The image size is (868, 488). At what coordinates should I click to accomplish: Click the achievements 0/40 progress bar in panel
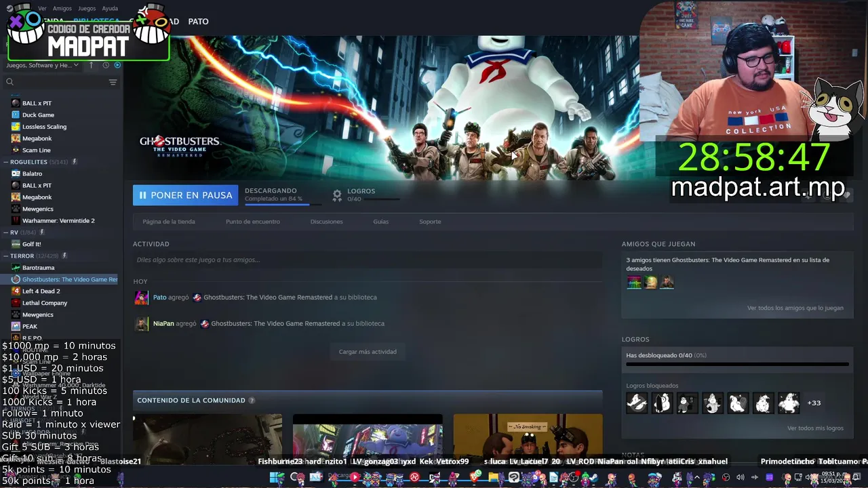[737, 365]
